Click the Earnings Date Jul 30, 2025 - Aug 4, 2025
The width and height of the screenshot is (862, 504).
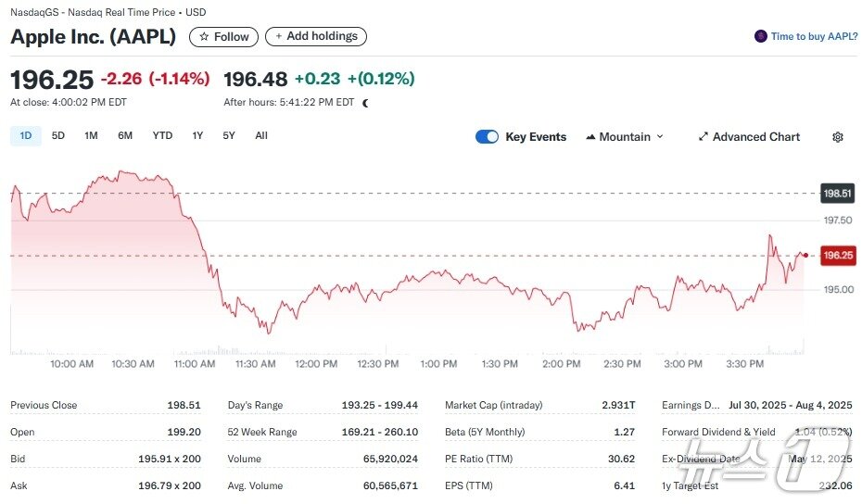point(791,405)
